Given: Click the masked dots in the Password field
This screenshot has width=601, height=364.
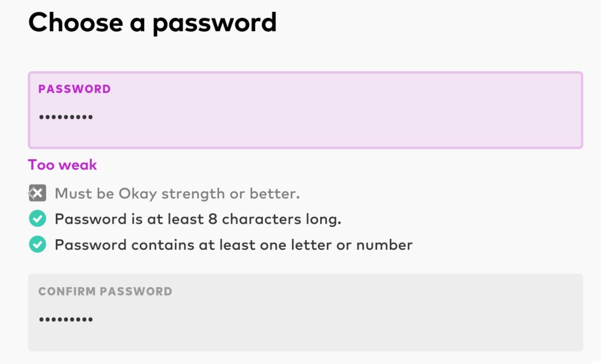Looking at the screenshot, I should tap(66, 118).
